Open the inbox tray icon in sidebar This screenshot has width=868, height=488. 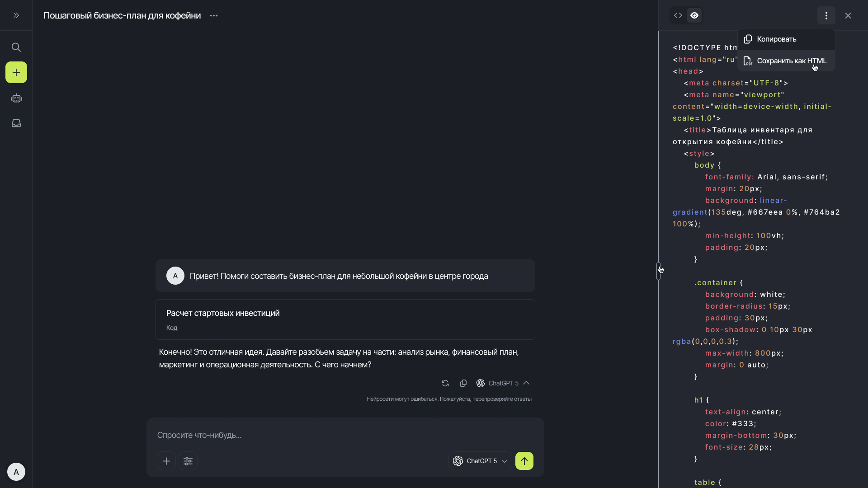[x=16, y=123]
